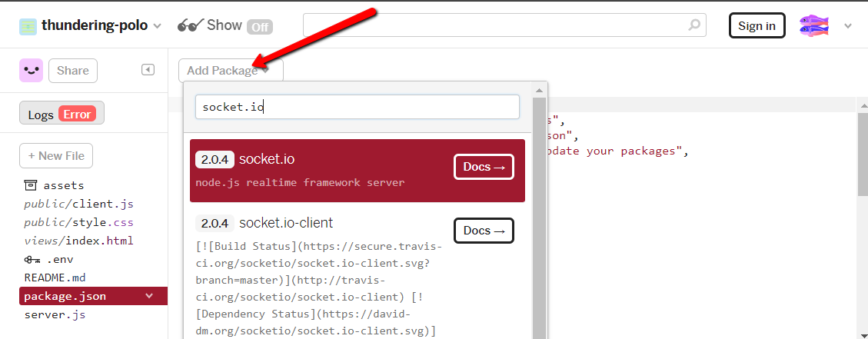Click the sunglasses Show icon

191,25
